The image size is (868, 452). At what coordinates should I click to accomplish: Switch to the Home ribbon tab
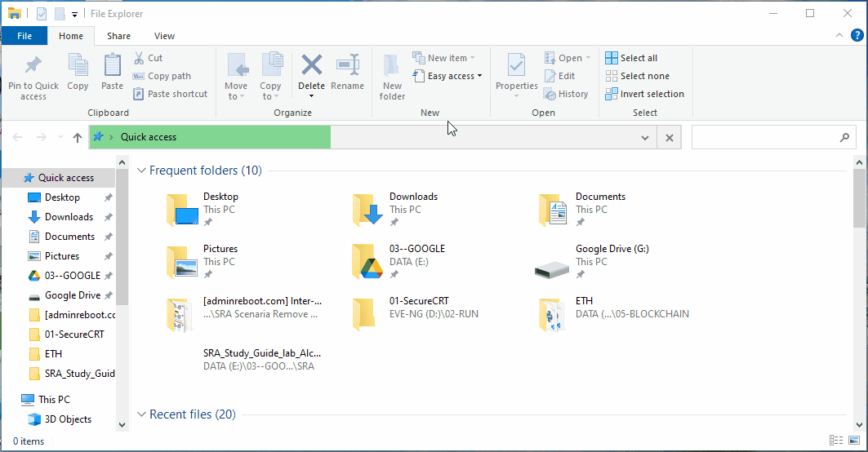71,36
